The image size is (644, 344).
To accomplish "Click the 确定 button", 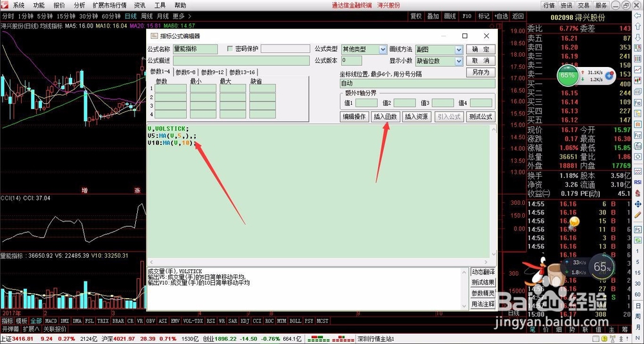I will (480, 50).
